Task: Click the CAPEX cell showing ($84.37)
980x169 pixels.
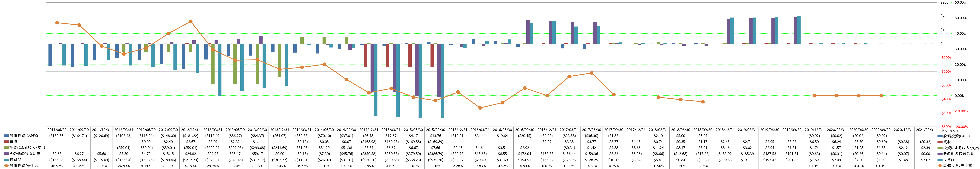Action: click(257, 136)
